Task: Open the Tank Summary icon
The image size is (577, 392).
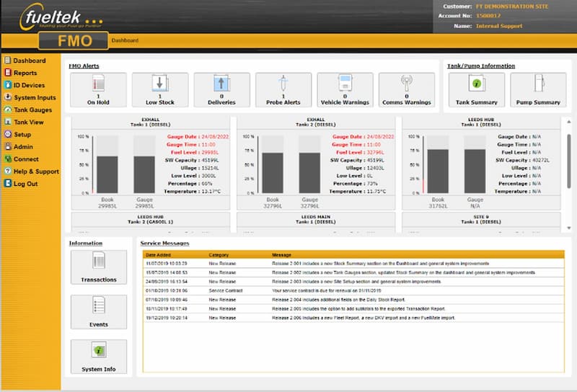Action: (476, 84)
